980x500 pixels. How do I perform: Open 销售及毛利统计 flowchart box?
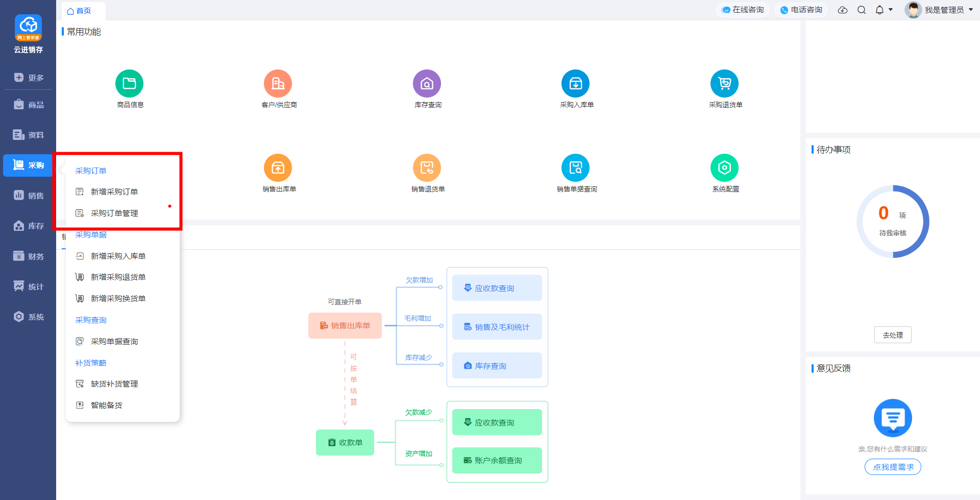pyautogui.click(x=497, y=327)
